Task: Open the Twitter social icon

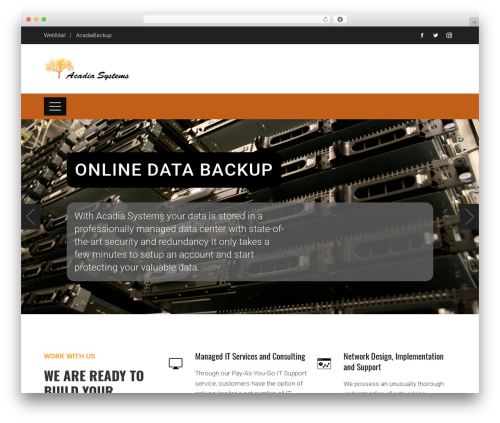Action: pyautogui.click(x=435, y=35)
